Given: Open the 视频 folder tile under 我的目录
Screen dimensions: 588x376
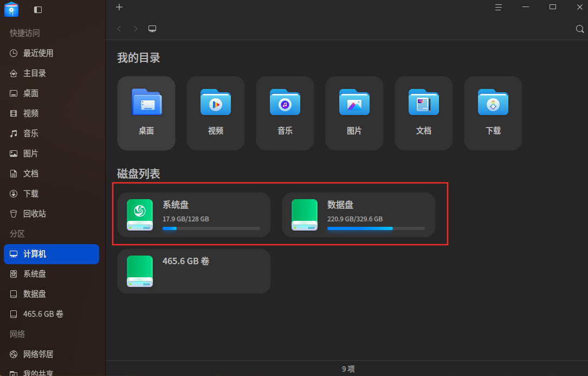Looking at the screenshot, I should click(216, 113).
